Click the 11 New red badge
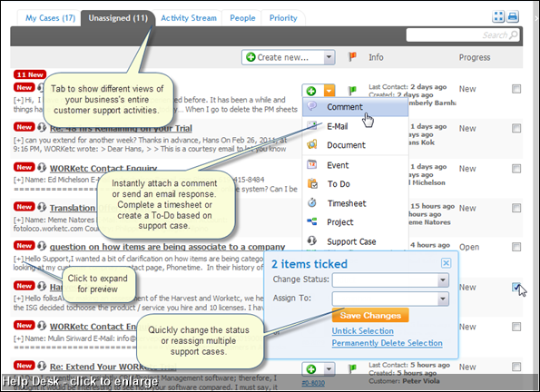 point(30,74)
